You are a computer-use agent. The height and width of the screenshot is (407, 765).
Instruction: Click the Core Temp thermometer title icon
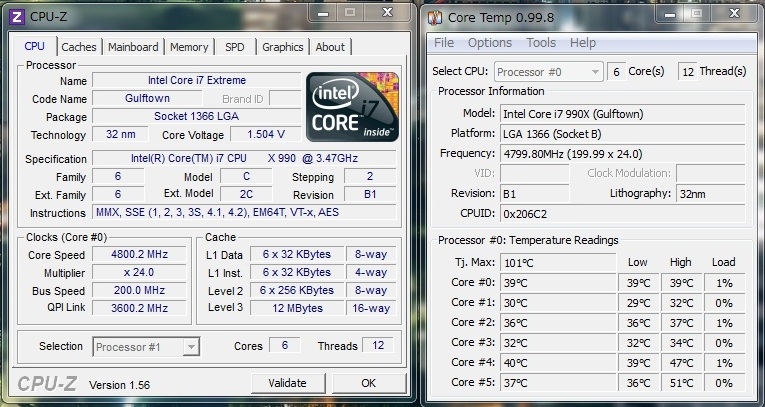click(435, 19)
